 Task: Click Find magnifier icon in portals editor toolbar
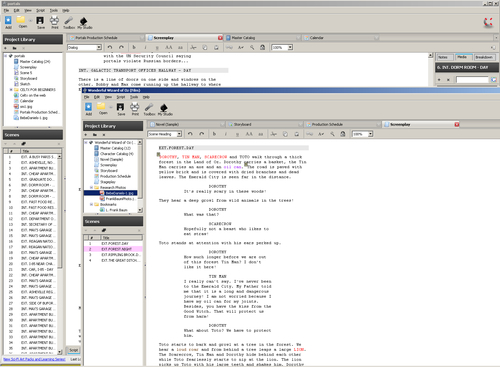click(x=252, y=48)
